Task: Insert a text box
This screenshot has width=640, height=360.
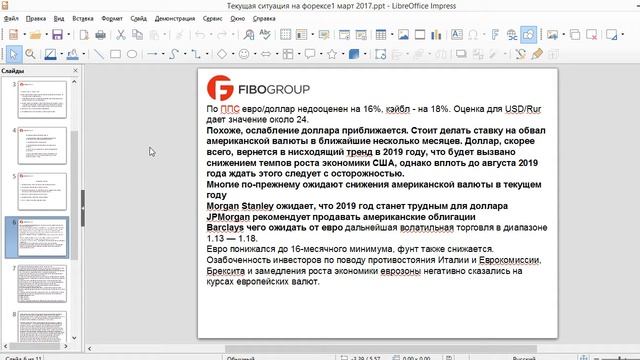Action: [x=457, y=35]
